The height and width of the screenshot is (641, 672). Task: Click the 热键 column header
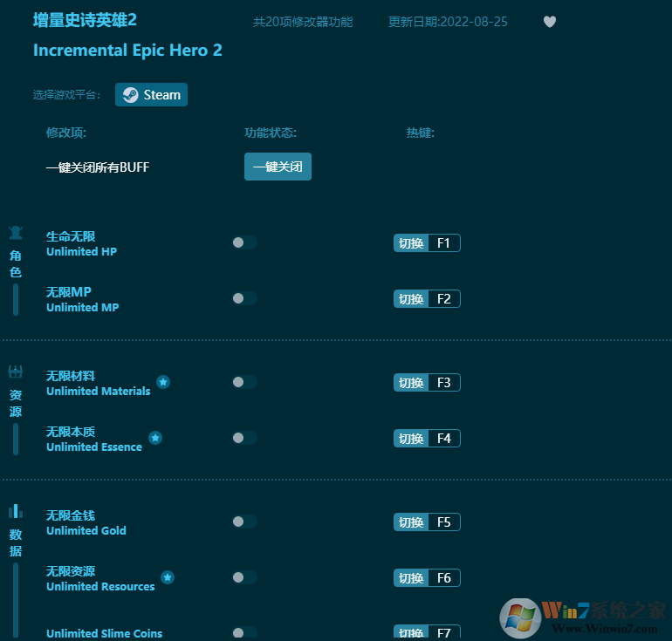(421, 133)
